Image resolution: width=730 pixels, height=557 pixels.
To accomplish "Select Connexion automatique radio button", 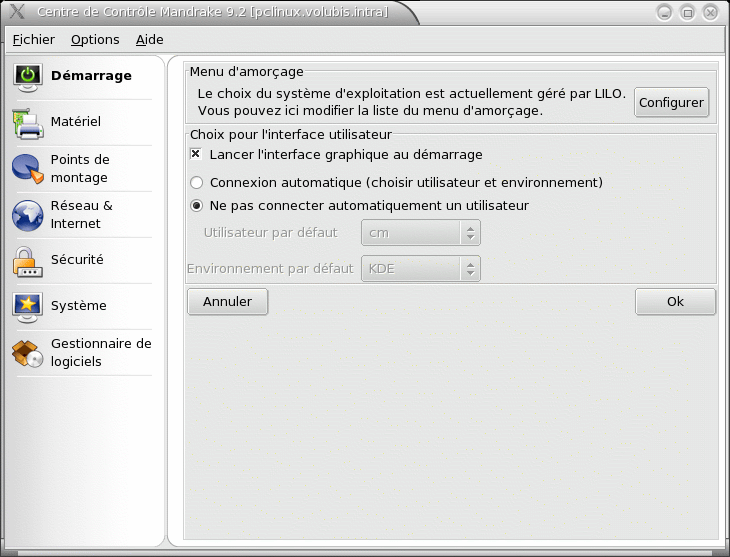I will [x=196, y=183].
